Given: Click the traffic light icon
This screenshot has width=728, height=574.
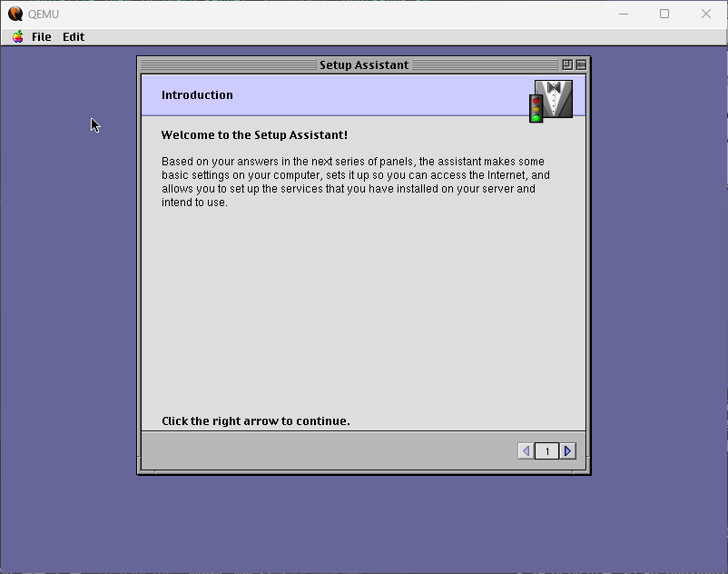Looking at the screenshot, I should 536,109.
